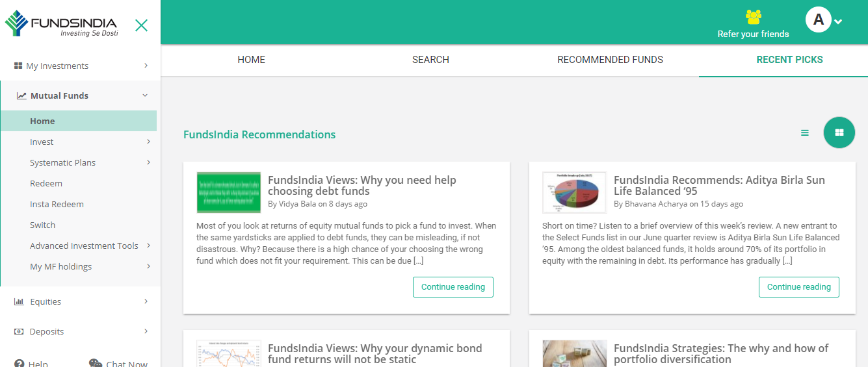Continue reading the debt funds article
This screenshot has height=367, width=868.
point(453,287)
